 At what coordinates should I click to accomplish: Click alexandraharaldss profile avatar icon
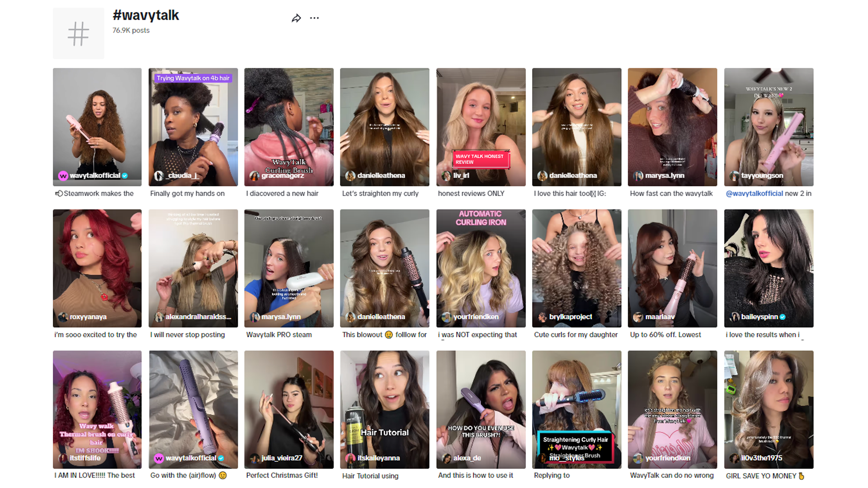(x=159, y=317)
